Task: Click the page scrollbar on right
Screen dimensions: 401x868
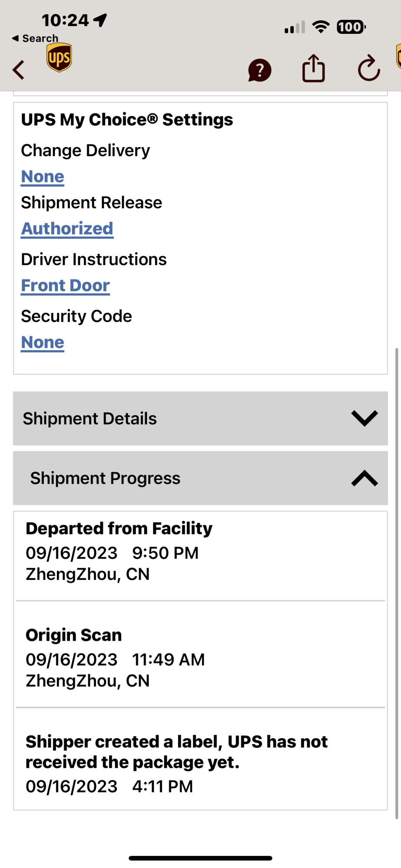Action: click(x=397, y=582)
